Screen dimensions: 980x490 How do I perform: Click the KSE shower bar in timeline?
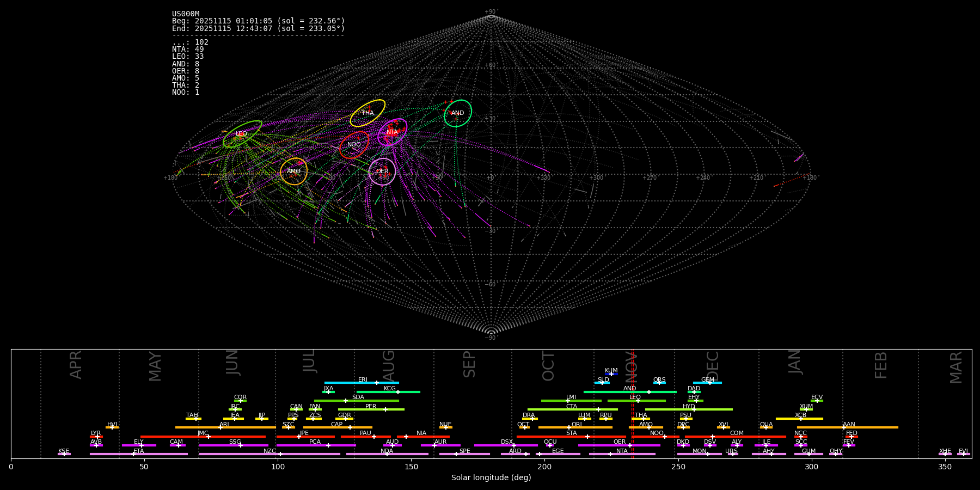[64, 454]
